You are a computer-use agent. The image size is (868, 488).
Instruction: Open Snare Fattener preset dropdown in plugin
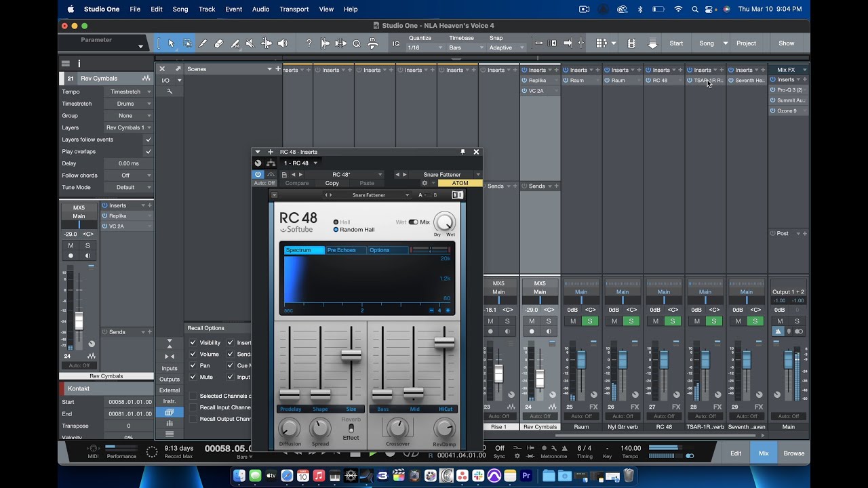click(x=368, y=195)
